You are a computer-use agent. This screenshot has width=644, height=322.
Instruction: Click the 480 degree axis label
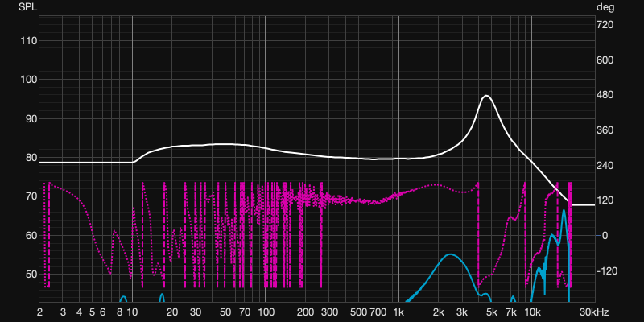click(x=605, y=95)
